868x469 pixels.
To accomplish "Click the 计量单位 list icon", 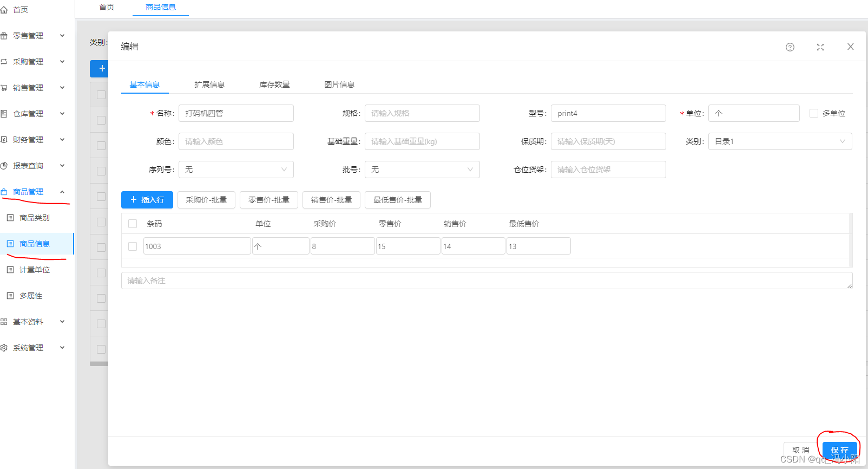I will (x=10, y=270).
